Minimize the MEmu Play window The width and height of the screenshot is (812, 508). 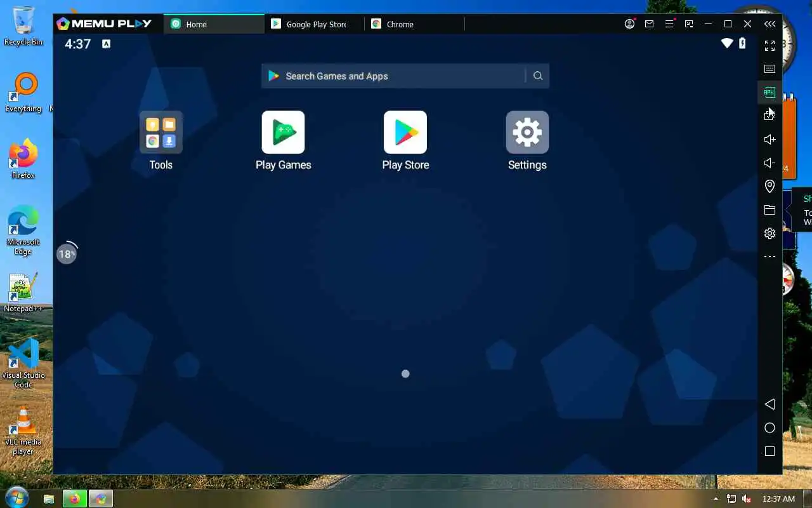pos(709,24)
